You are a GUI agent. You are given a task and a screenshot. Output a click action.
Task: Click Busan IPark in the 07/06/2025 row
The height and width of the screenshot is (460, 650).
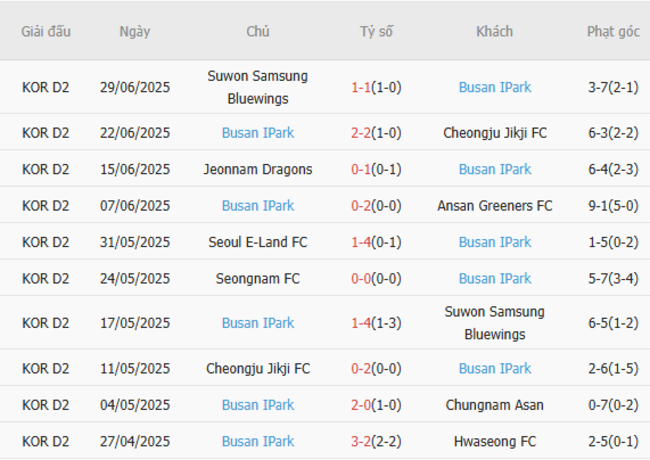click(x=258, y=206)
